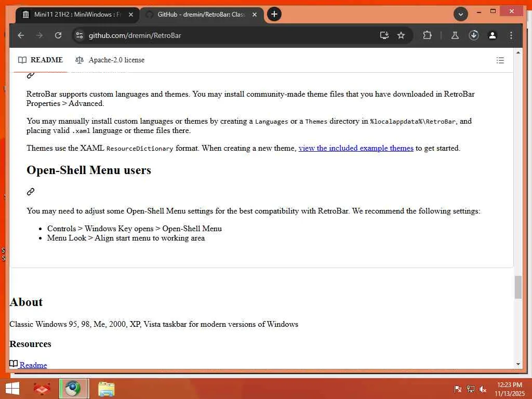Open a new browser tab
This screenshot has height=399, width=532.
click(x=274, y=14)
